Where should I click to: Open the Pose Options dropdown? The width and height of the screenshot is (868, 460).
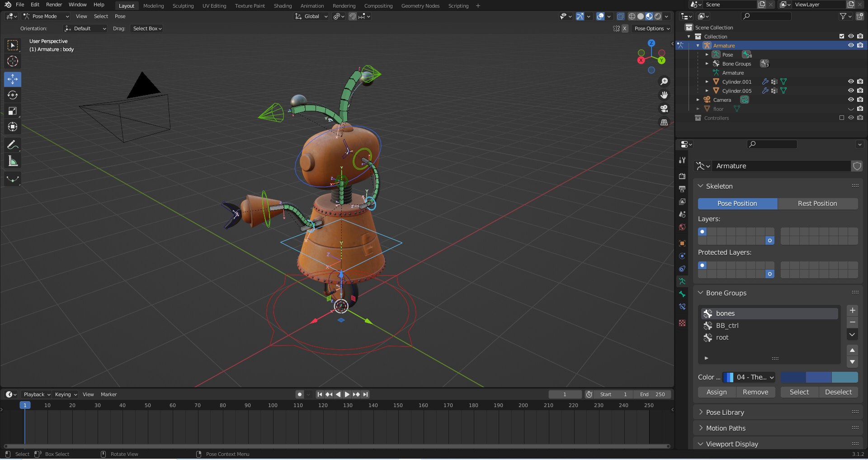652,28
